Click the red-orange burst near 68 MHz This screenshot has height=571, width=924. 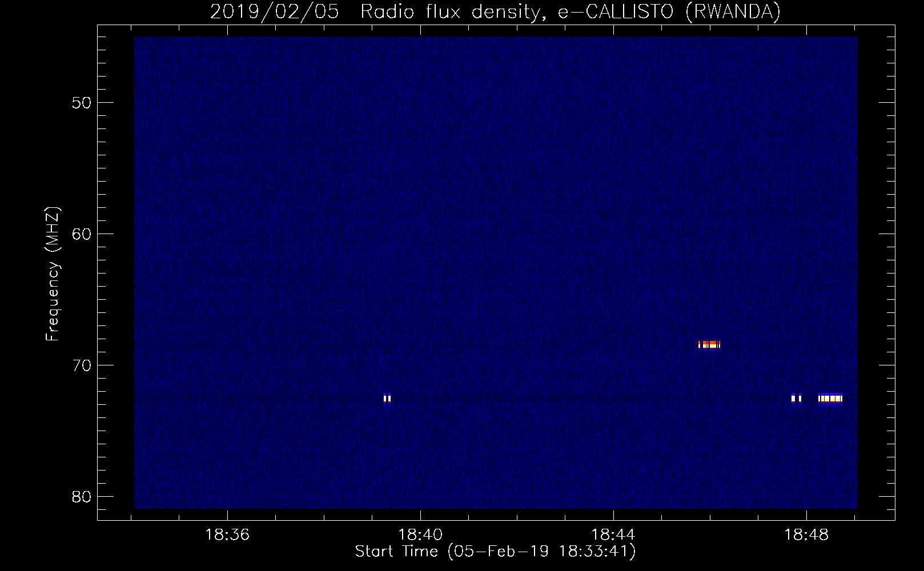pos(709,344)
